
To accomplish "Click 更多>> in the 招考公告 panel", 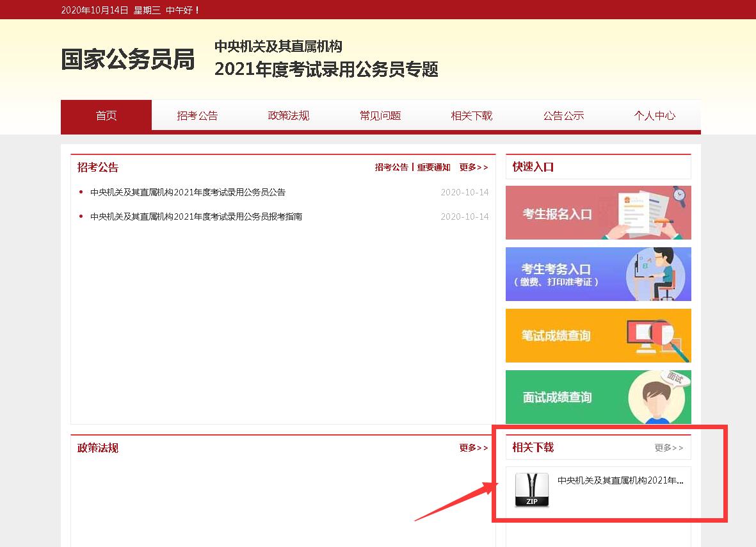I will coord(473,167).
